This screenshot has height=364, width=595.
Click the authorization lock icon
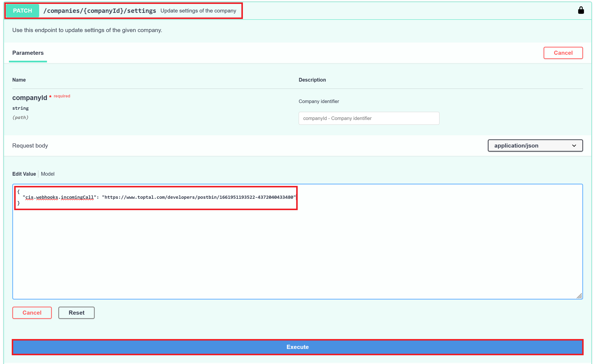(x=581, y=10)
